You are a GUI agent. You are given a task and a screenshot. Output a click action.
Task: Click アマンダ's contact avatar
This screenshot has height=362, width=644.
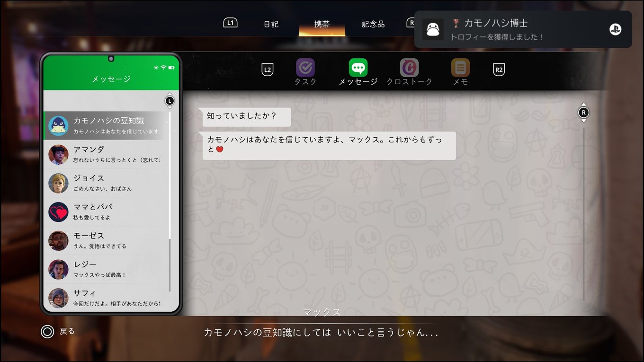pyautogui.click(x=58, y=154)
